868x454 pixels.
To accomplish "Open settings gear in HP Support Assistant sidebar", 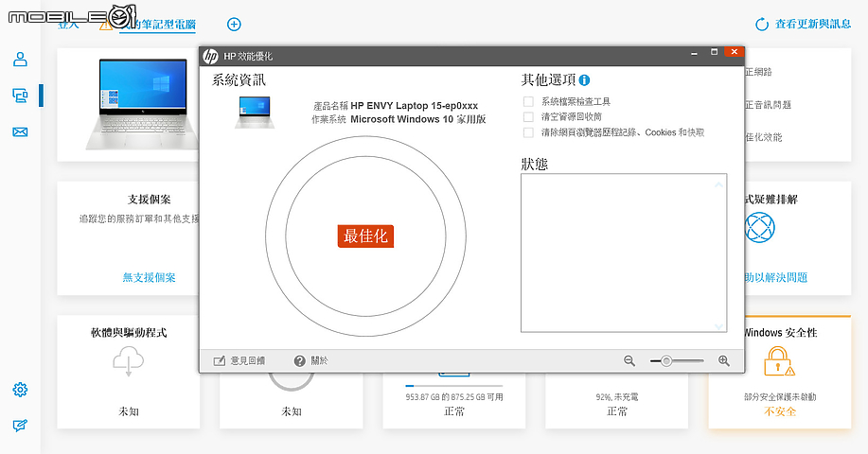I will pyautogui.click(x=20, y=390).
